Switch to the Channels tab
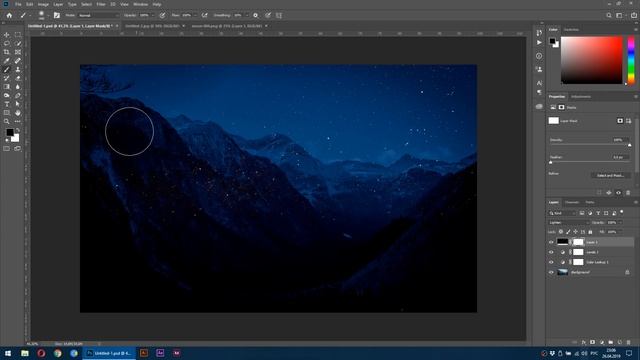Image resolution: width=640 pixels, height=360 pixels. point(571,202)
